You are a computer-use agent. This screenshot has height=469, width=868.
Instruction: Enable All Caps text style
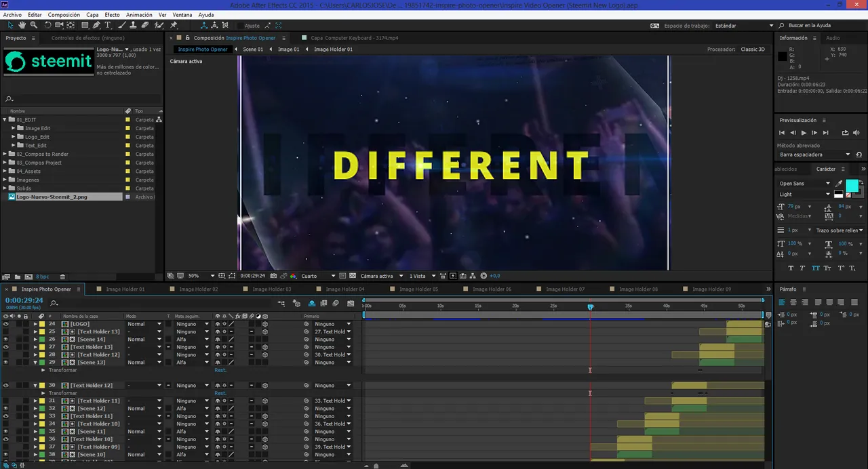point(814,268)
